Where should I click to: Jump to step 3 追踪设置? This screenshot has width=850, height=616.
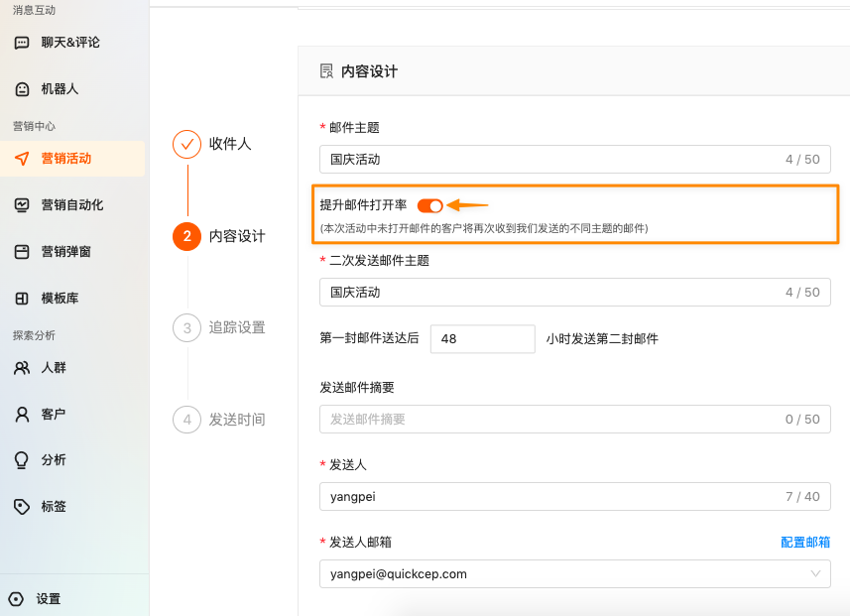tap(219, 328)
